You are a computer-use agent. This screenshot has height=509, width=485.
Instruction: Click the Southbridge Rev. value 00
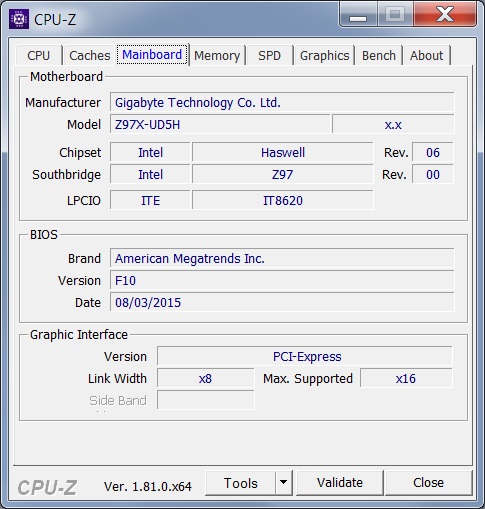coord(433,174)
